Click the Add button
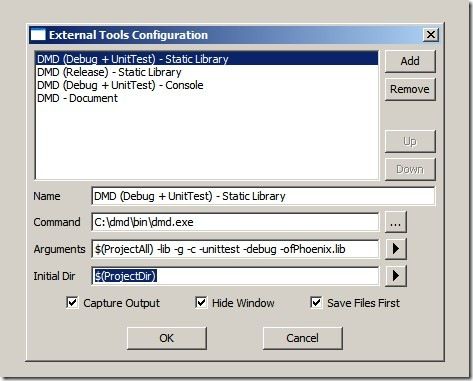 click(x=410, y=61)
